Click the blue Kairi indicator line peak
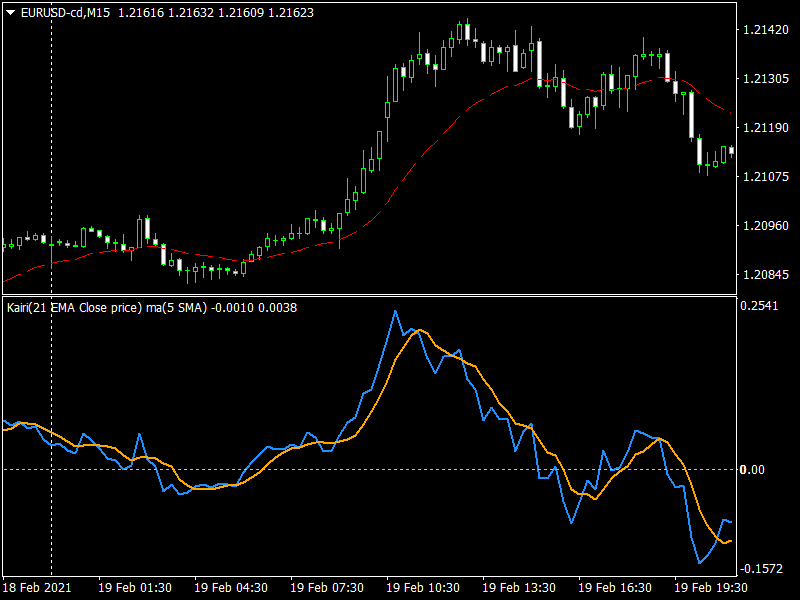The height and width of the screenshot is (600, 800). tap(396, 313)
